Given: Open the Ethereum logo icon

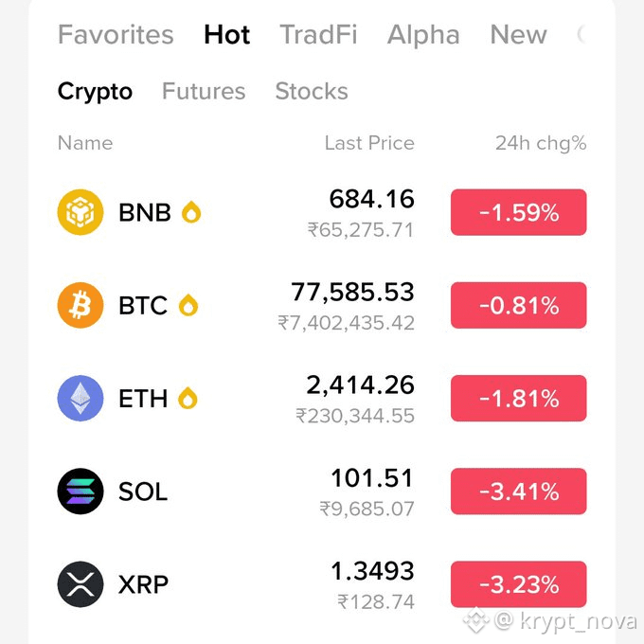Looking at the screenshot, I should 80,398.
